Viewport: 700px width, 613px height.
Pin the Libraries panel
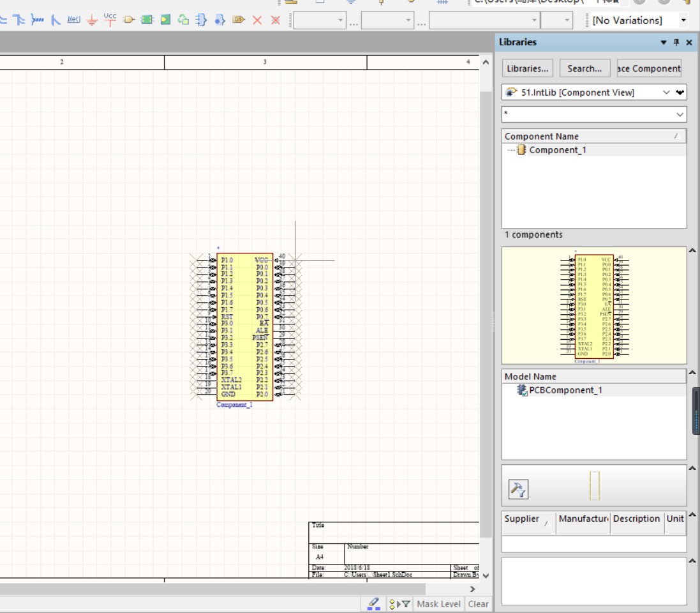pyautogui.click(x=676, y=42)
